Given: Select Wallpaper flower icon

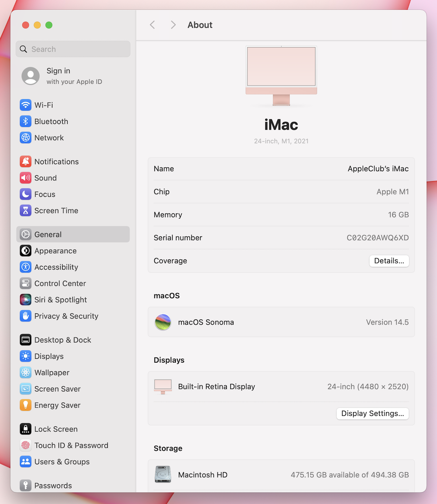Looking at the screenshot, I should [x=26, y=372].
